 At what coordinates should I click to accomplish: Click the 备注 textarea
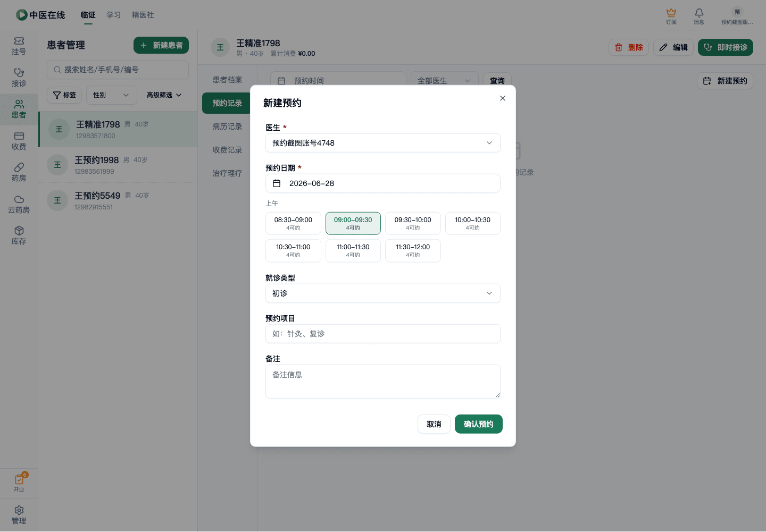[383, 382]
